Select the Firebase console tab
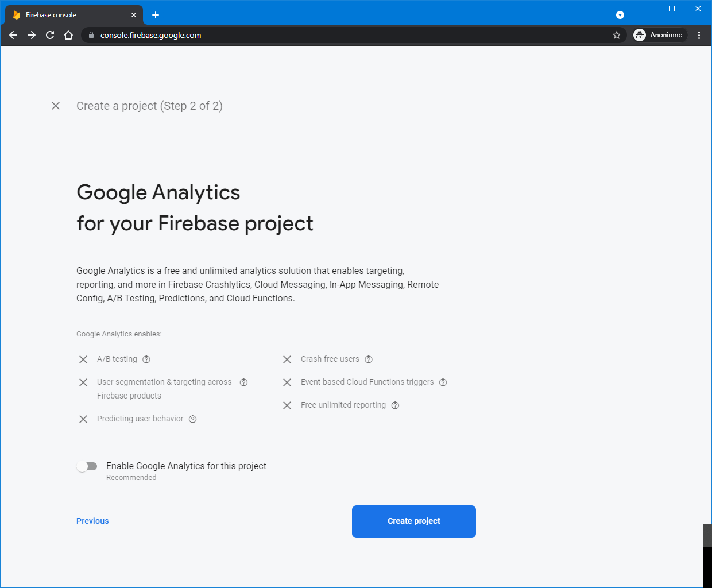712x588 pixels. [x=73, y=15]
